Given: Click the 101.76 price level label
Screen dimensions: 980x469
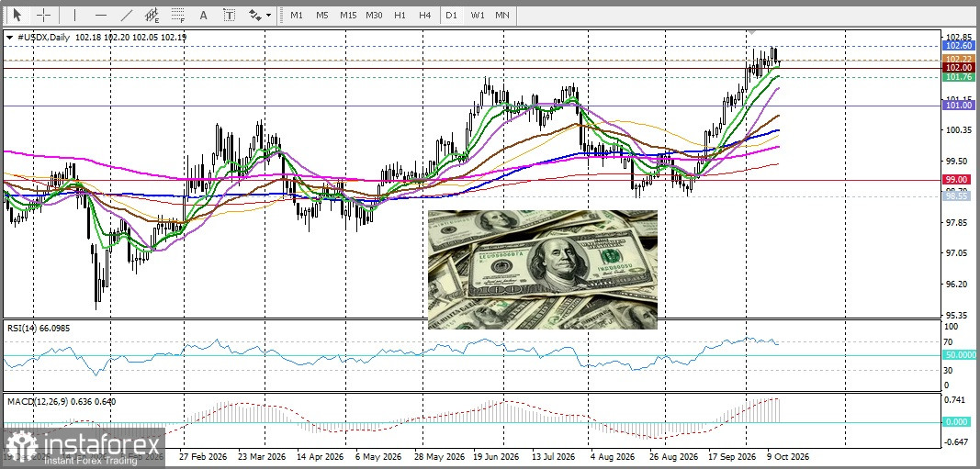Looking at the screenshot, I should pos(959,77).
